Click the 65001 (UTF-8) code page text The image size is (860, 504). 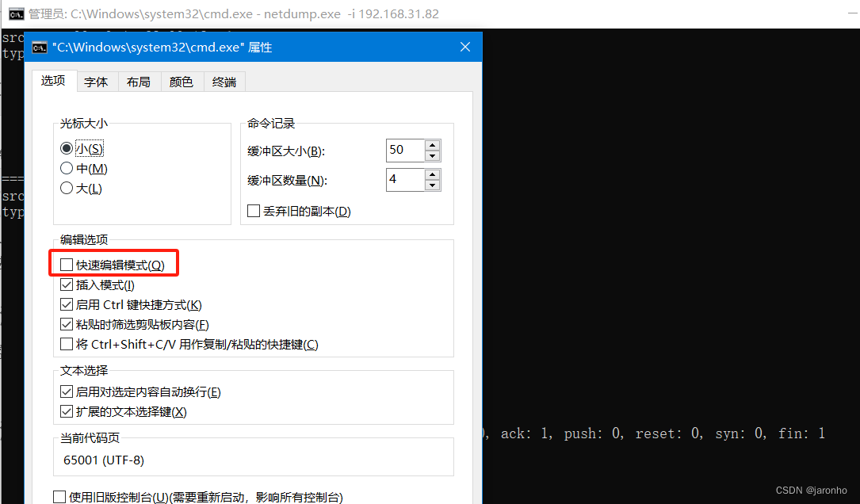104,460
